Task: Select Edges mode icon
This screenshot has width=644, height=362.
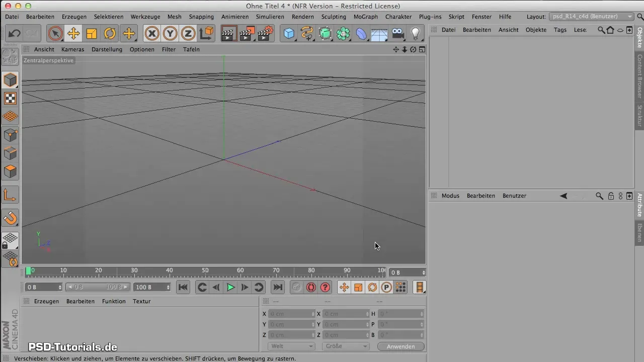Action: coord(10,153)
